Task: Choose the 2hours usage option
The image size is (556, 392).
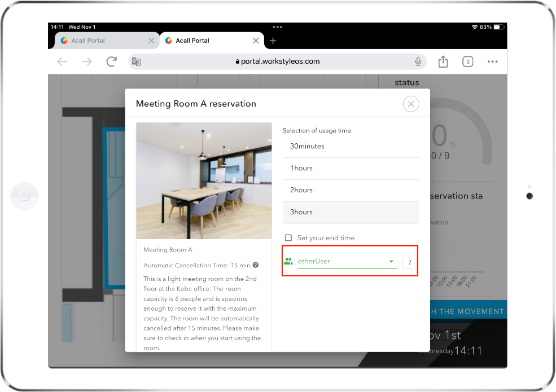Action: [351, 191]
